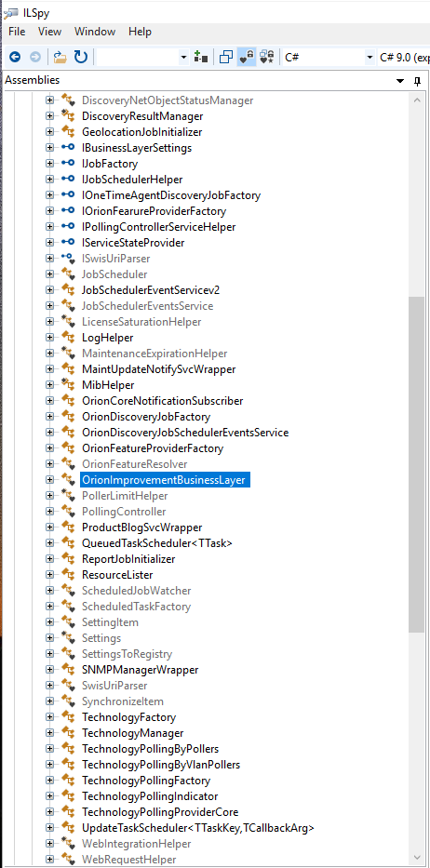This screenshot has width=430, height=868.
Task: Open the C# language dropdown
Action: click(328, 57)
